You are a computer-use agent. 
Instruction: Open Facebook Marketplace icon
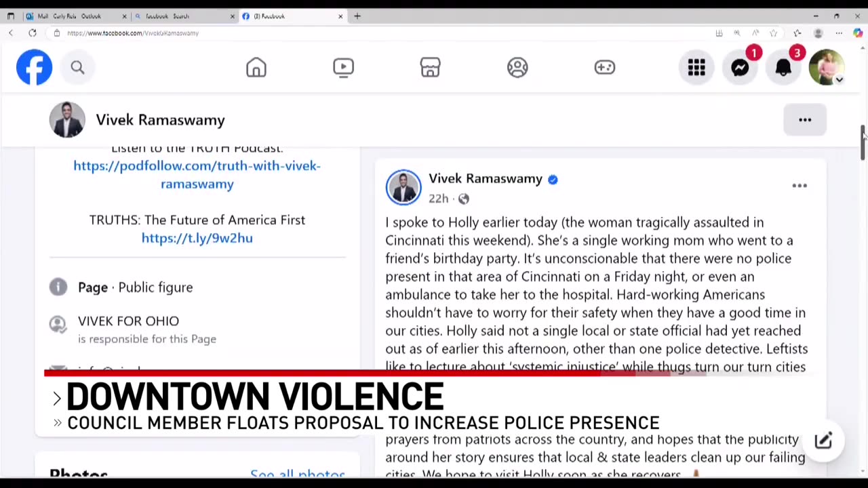pyautogui.click(x=430, y=67)
